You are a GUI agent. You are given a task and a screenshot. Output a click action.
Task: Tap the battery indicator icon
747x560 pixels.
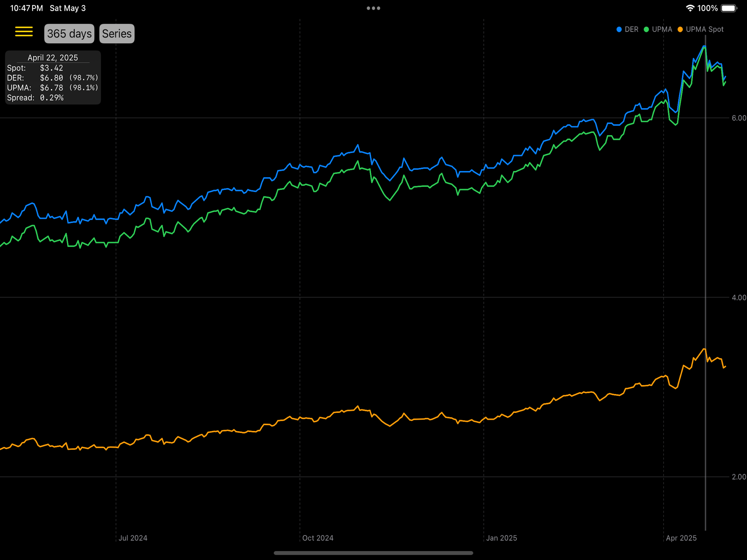[x=729, y=8]
